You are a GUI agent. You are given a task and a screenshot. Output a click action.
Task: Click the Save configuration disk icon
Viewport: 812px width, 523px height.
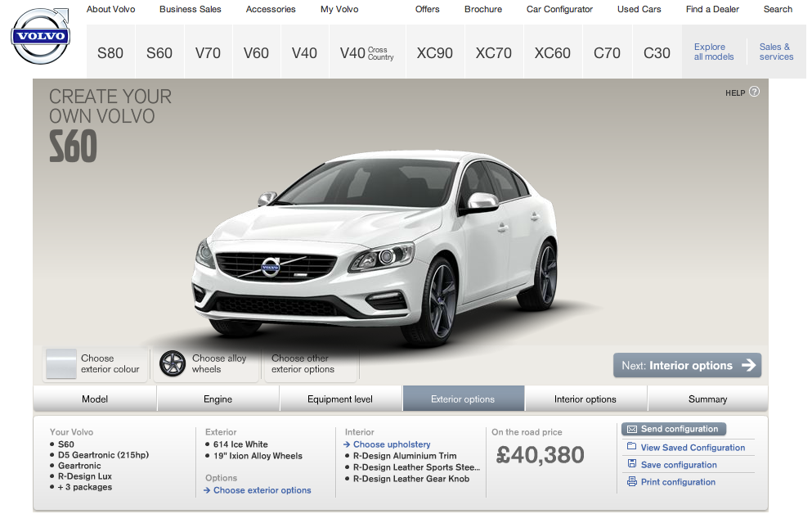tap(632, 464)
